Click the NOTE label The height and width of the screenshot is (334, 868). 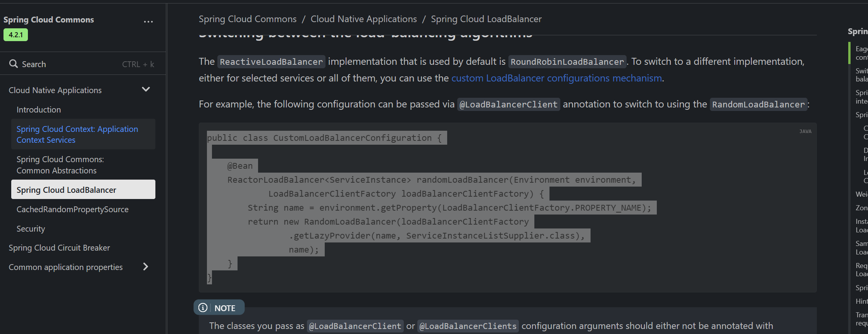pyautogui.click(x=225, y=308)
